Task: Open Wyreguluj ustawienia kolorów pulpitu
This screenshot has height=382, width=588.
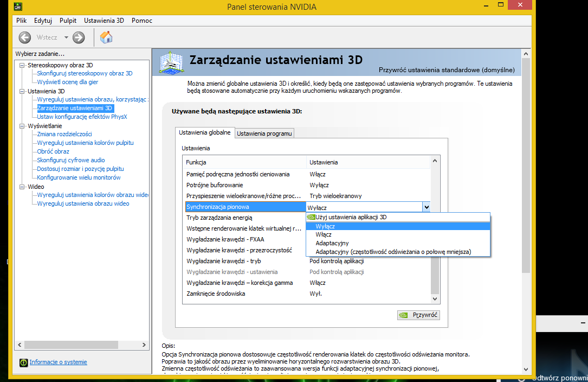Action: [x=85, y=143]
